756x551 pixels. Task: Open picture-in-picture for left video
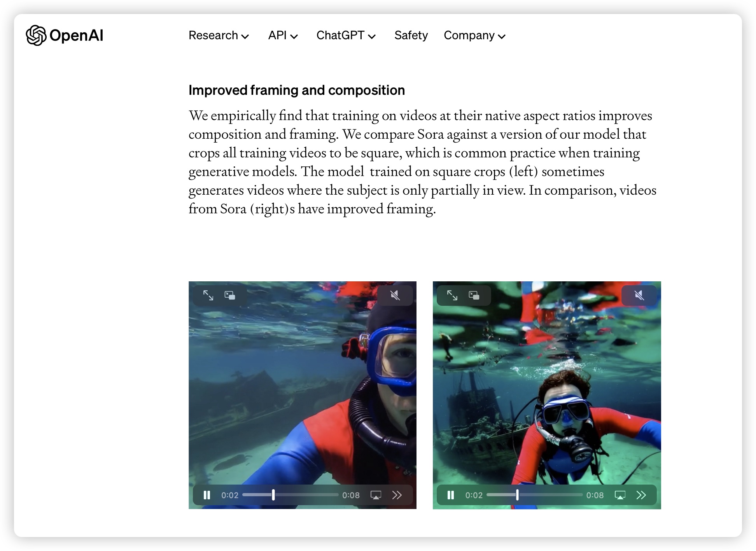pyautogui.click(x=230, y=295)
